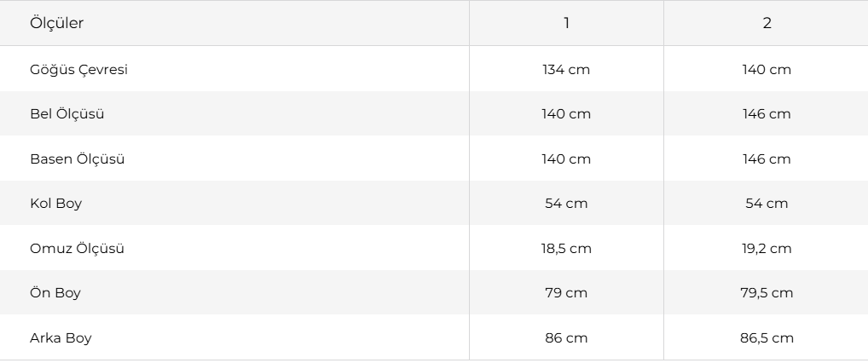The height and width of the screenshot is (363, 868).
Task: Click the Göğüs Çevresi row label
Action: pyautogui.click(x=78, y=70)
